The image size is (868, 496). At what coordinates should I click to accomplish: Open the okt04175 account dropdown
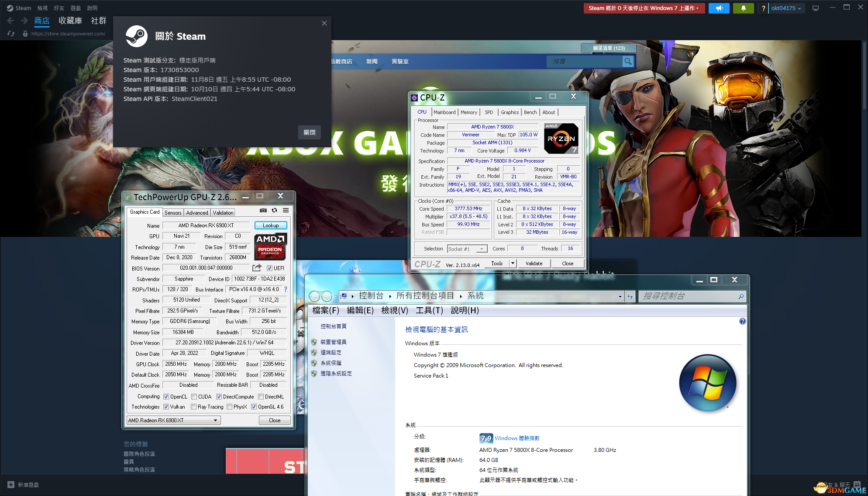pyautogui.click(x=786, y=8)
